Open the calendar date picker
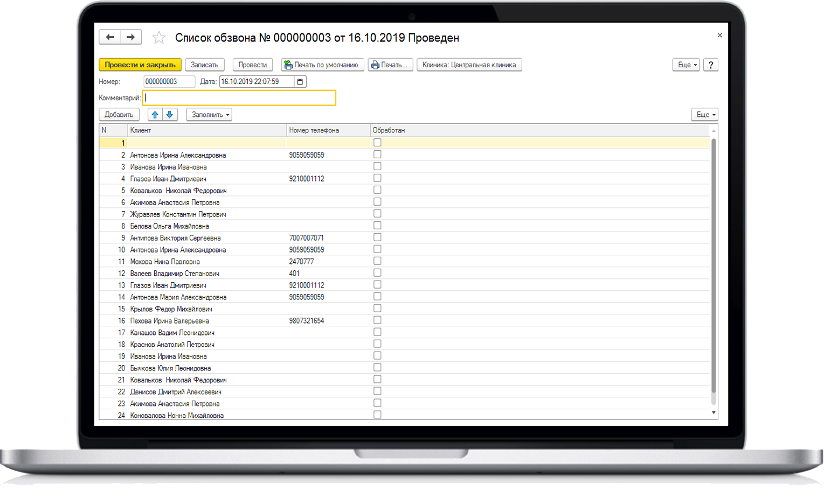Image resolution: width=824 pixels, height=504 pixels. click(x=300, y=82)
